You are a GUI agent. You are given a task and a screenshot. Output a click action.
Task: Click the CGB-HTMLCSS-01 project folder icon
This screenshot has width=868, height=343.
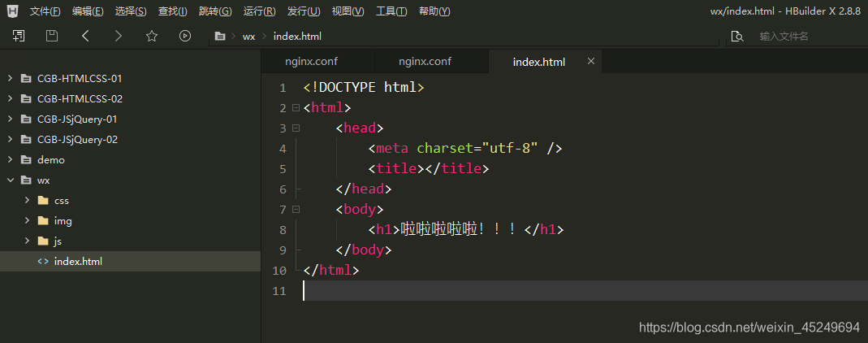26,79
